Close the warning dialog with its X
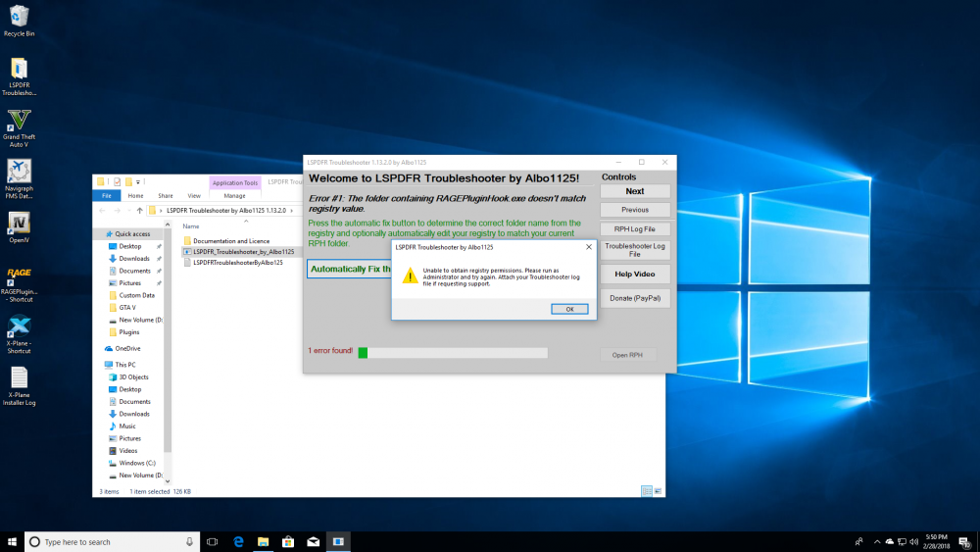Viewport: 980px width, 552px height. click(588, 247)
